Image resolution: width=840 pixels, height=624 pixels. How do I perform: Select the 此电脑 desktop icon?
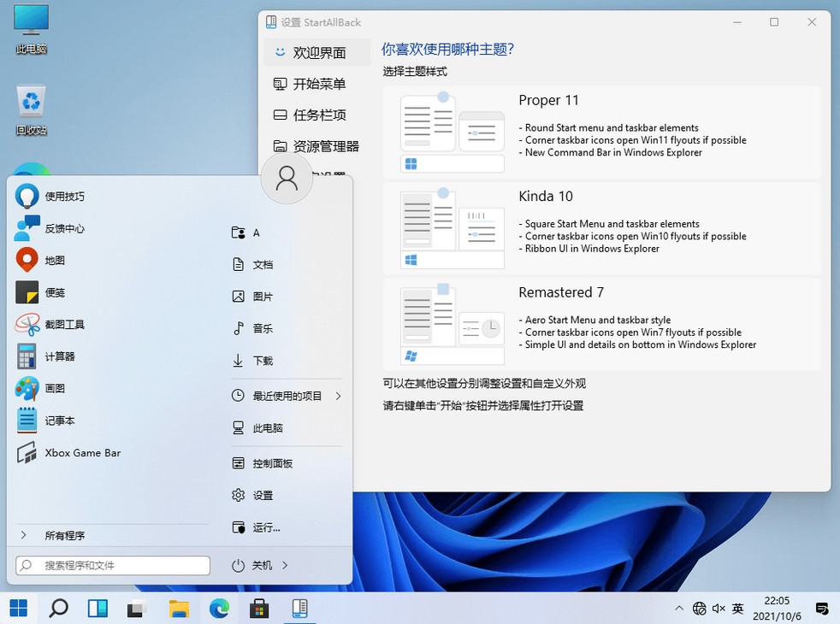31,30
